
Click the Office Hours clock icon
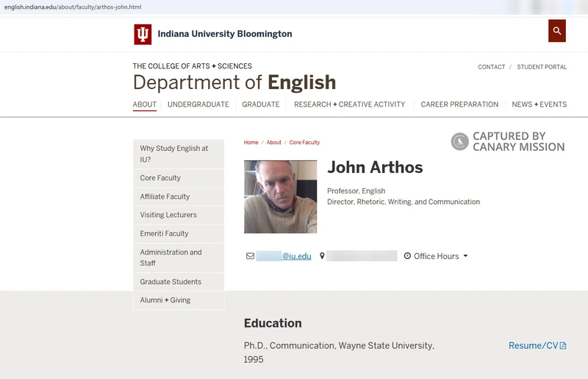[x=407, y=256]
